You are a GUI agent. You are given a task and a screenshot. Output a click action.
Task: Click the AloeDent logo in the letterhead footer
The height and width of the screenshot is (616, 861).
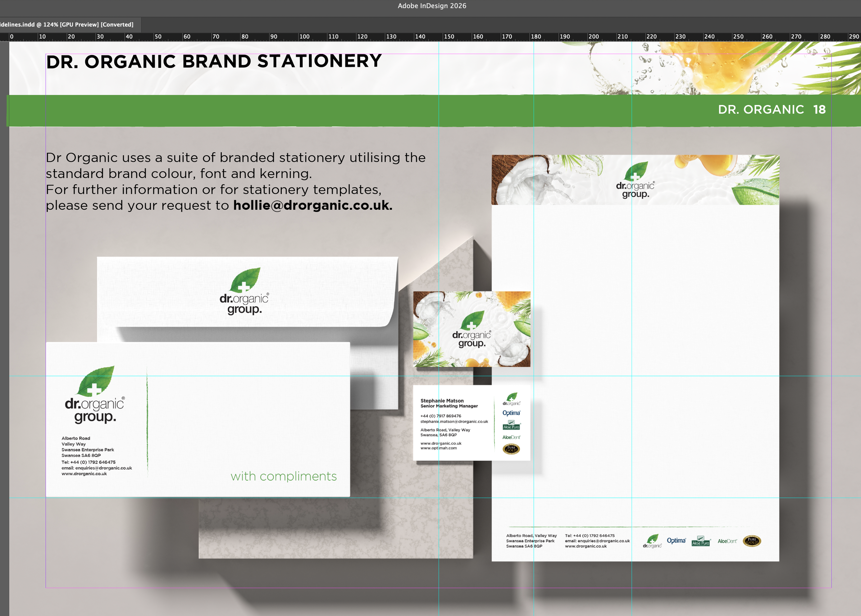tap(727, 541)
